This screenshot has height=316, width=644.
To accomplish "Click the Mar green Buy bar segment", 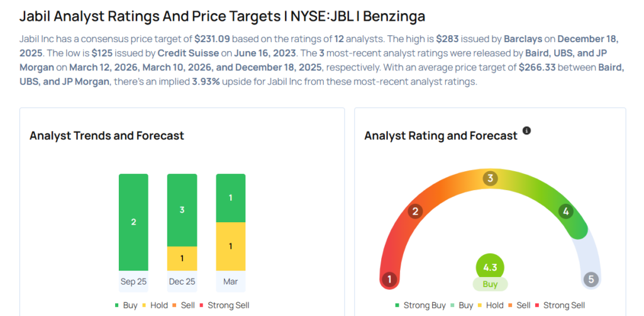I will pos(230,198).
